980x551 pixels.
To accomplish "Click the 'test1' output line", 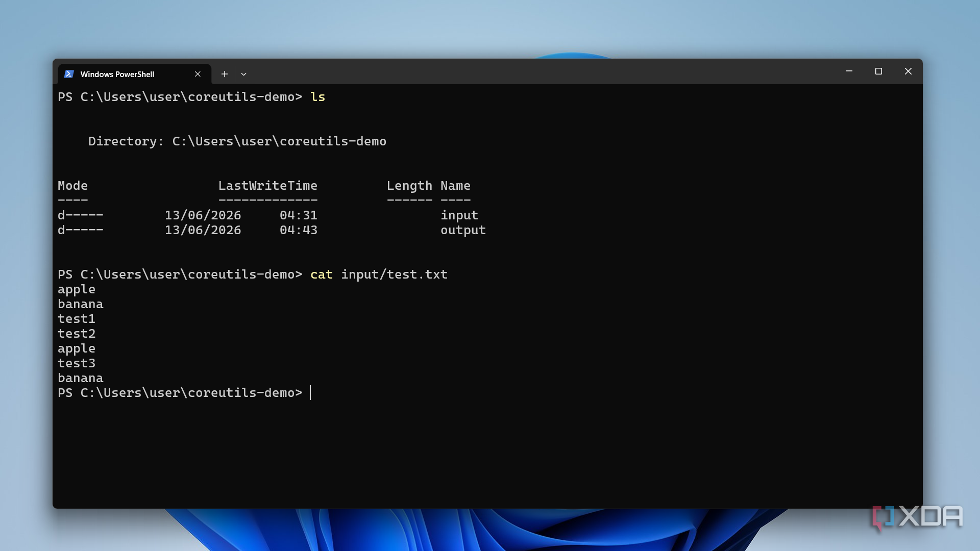I will pyautogui.click(x=77, y=319).
